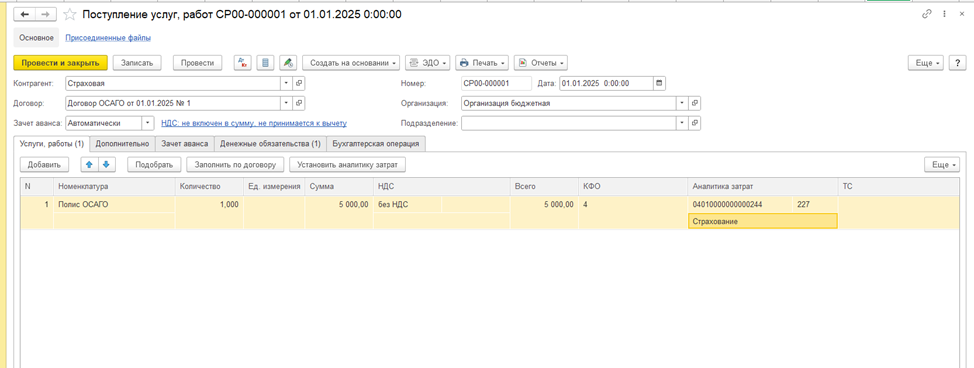
Task: Move row down with blue arrow
Action: (106, 165)
